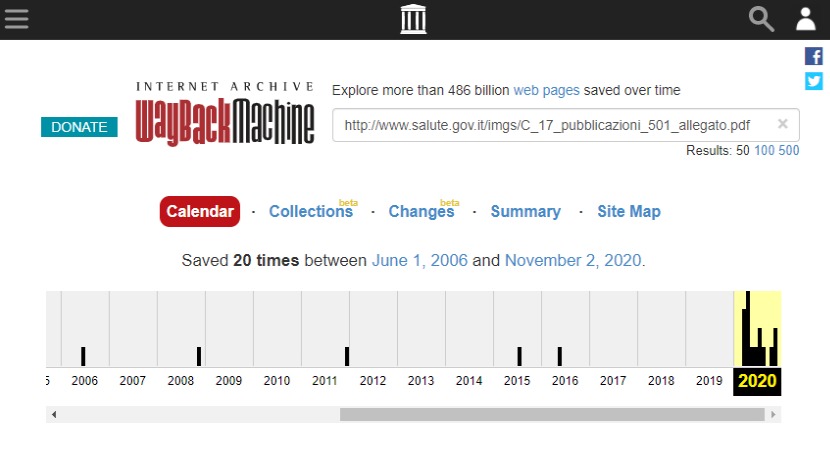Select the 2006 capture bar in timeline
This screenshot has width=830, height=469.
point(83,356)
